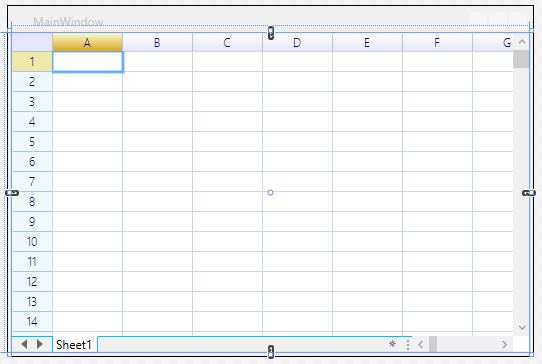Go to next sheet tab arrow
Viewport: 542px width, 364px height.
40,344
